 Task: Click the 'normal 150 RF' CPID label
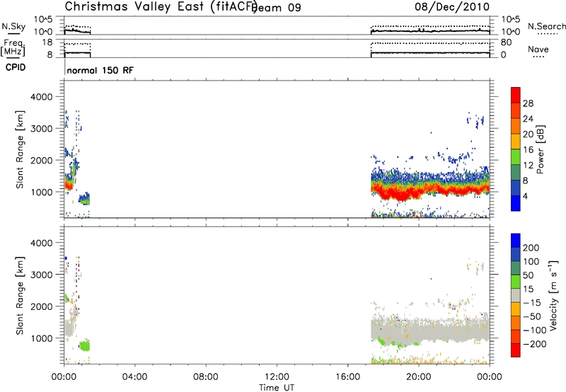tap(100, 70)
